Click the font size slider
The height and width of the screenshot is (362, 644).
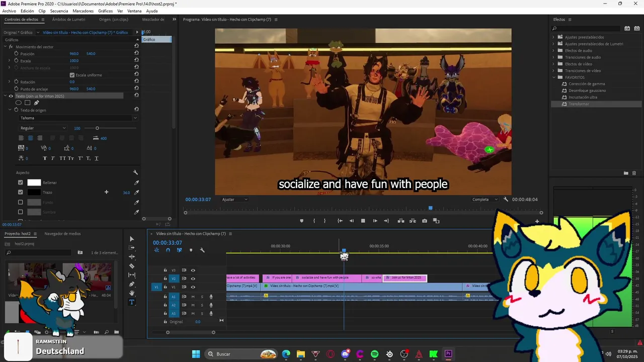point(97,128)
